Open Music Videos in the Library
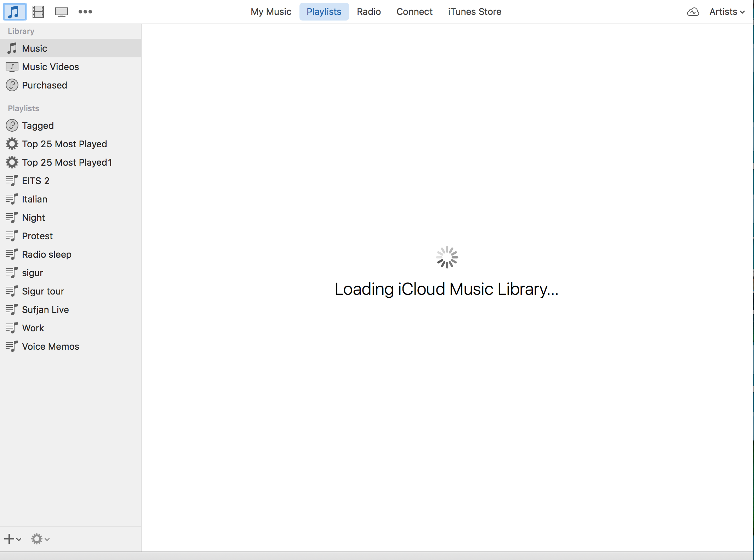The image size is (754, 560). tap(70, 67)
